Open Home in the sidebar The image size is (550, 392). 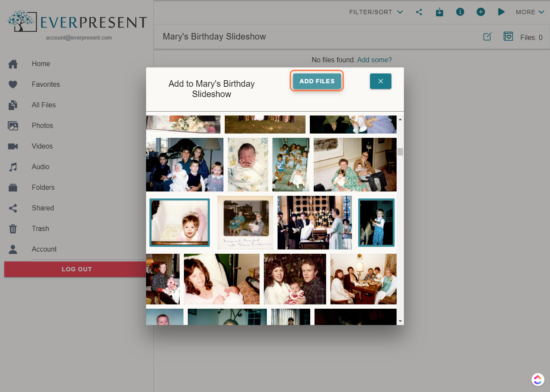tap(41, 64)
